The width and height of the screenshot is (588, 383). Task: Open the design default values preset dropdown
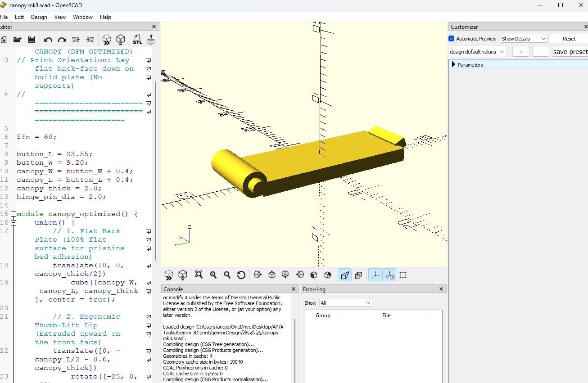(477, 52)
